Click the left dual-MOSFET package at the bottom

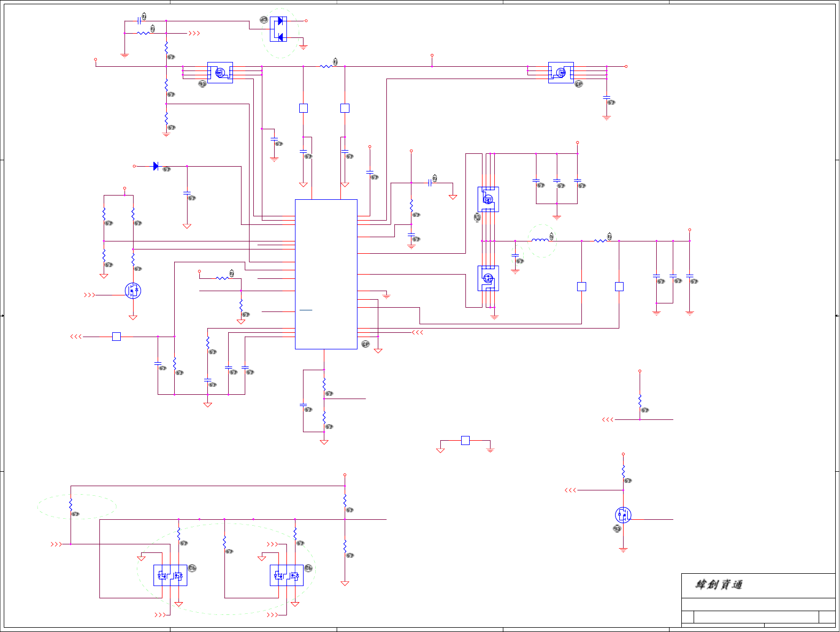click(170, 575)
